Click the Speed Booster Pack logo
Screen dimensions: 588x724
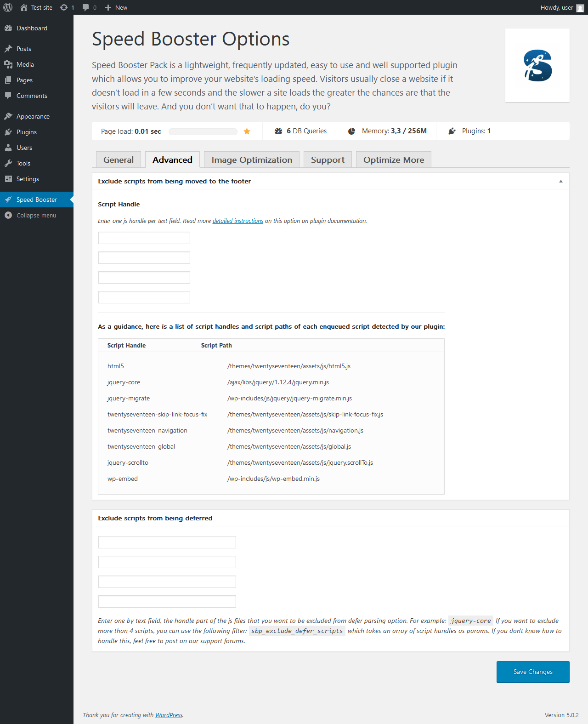pos(537,65)
